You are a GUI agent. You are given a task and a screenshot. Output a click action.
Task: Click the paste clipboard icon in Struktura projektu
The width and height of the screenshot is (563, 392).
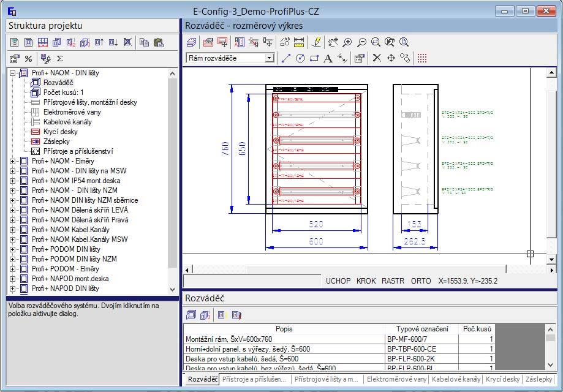[158, 42]
